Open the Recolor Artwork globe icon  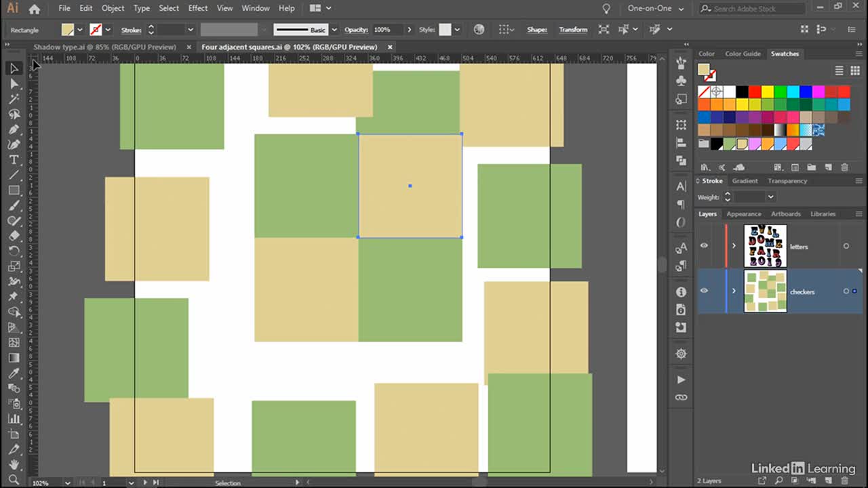click(479, 30)
